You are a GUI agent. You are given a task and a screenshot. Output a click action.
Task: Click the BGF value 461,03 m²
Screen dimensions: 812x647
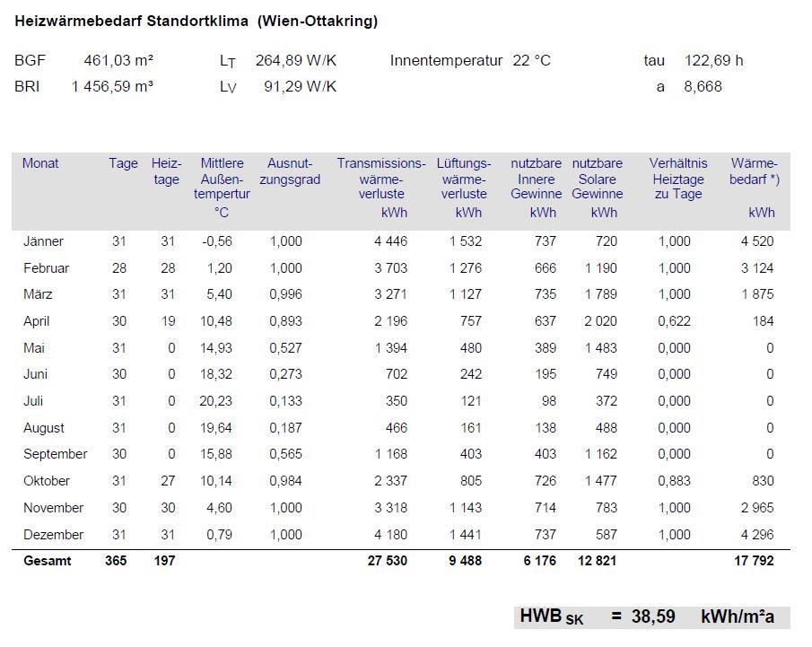pyautogui.click(x=118, y=61)
